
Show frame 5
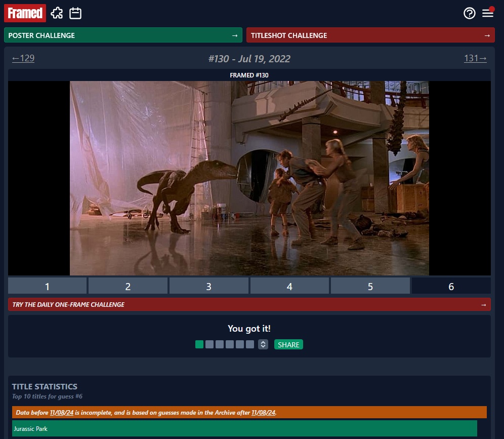370,286
